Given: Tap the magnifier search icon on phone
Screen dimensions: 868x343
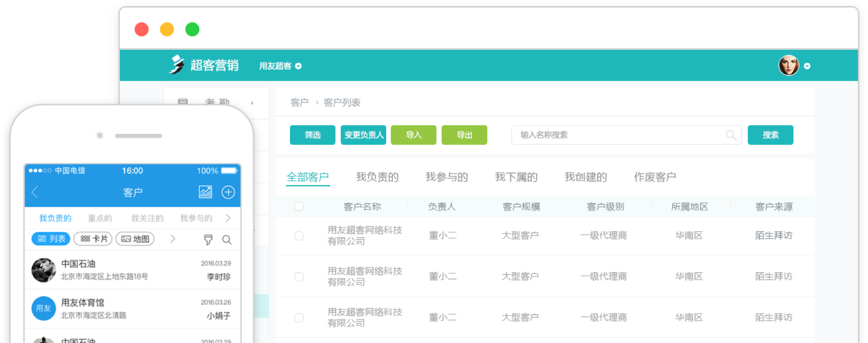Looking at the screenshot, I should coord(227,239).
